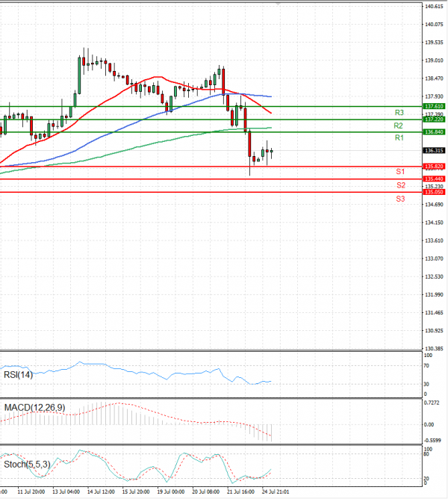Click the 14 Jul 12:00 time label

tap(101, 492)
